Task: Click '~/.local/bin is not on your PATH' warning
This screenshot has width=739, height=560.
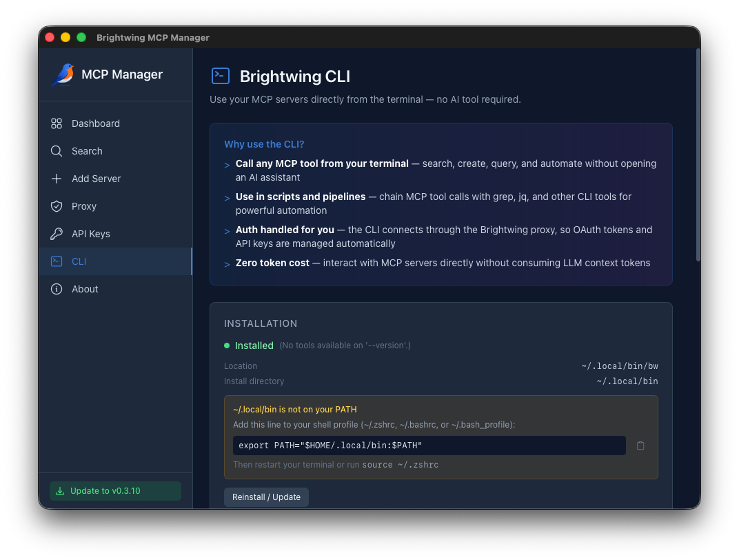Action: coord(294,410)
